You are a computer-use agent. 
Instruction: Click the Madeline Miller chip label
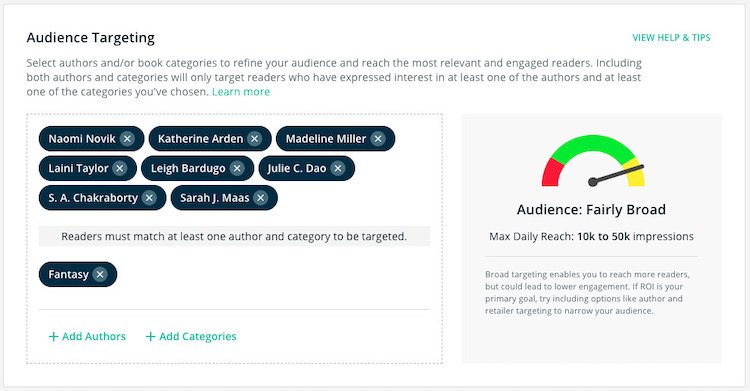pyautogui.click(x=326, y=139)
